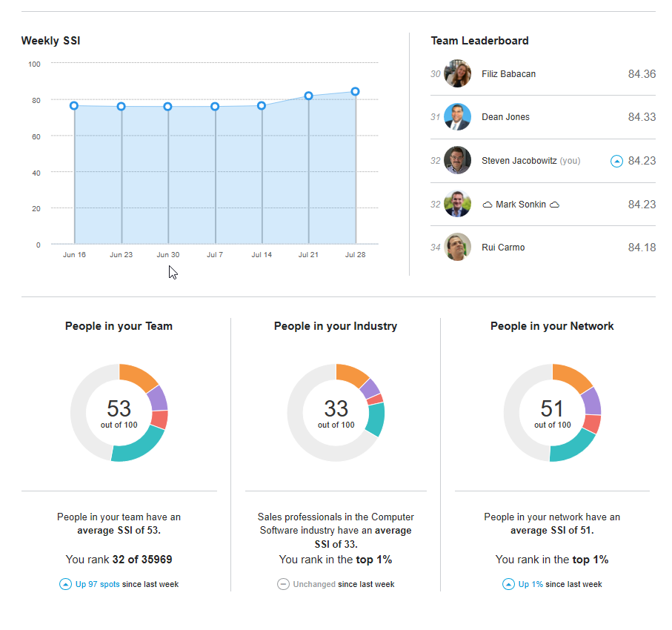Click Filiz Babacan's profile photo
This screenshot has height=630, width=672.
click(x=457, y=74)
